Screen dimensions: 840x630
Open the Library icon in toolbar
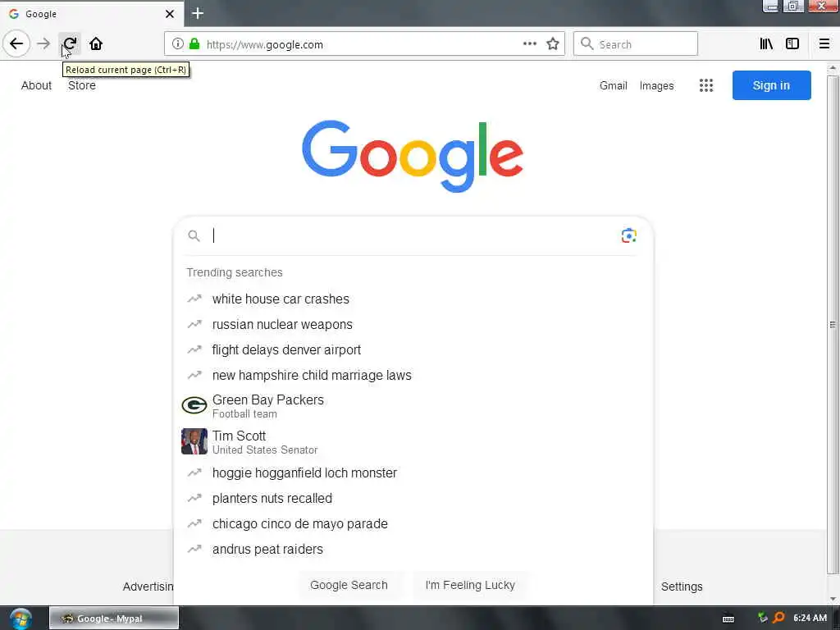(x=766, y=44)
